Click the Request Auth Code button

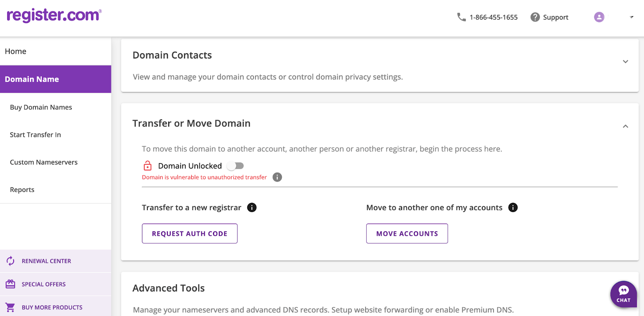click(x=190, y=234)
